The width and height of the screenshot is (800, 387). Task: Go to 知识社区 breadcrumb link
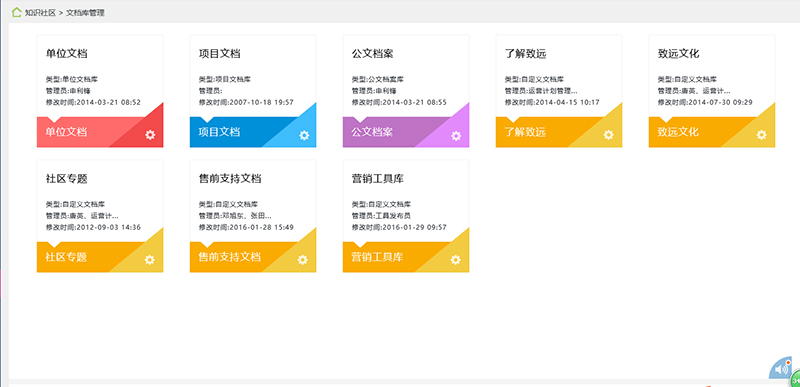40,13
